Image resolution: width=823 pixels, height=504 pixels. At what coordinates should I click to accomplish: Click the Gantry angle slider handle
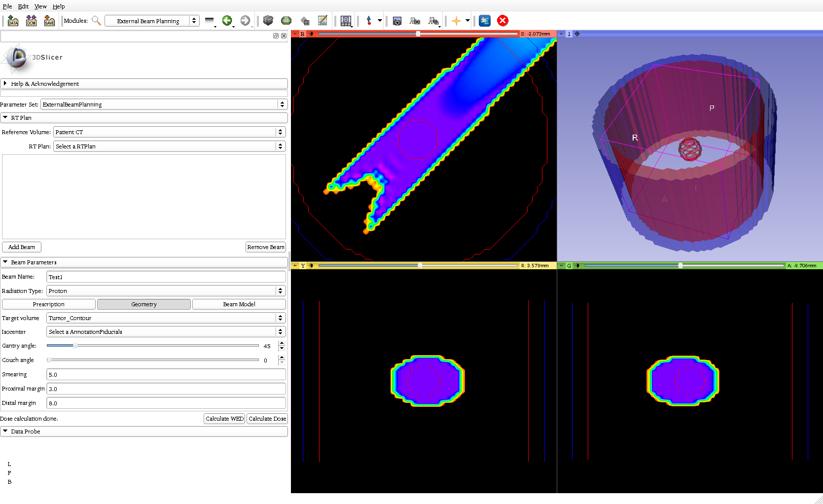(x=75, y=346)
